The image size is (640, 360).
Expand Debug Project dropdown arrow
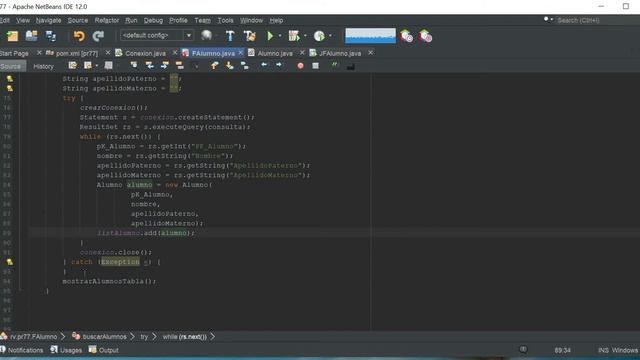coord(305,36)
